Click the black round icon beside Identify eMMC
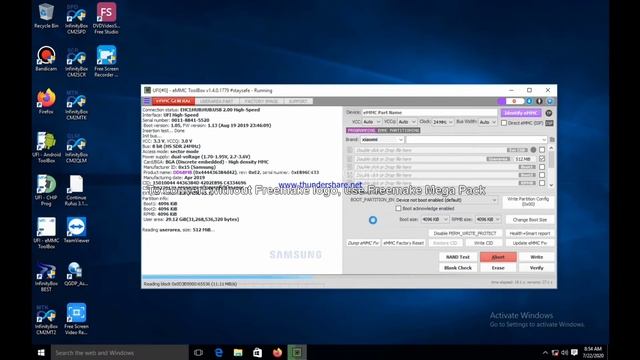 tap(549, 113)
